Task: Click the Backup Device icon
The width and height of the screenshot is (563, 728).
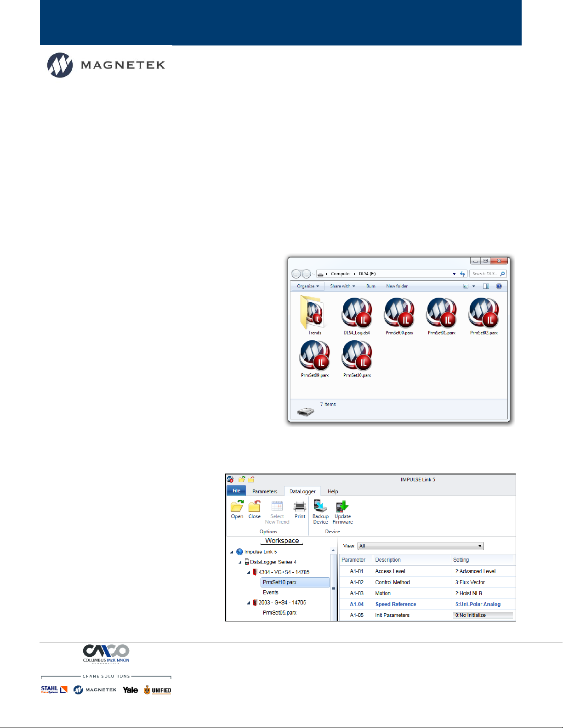Action: coord(320,507)
